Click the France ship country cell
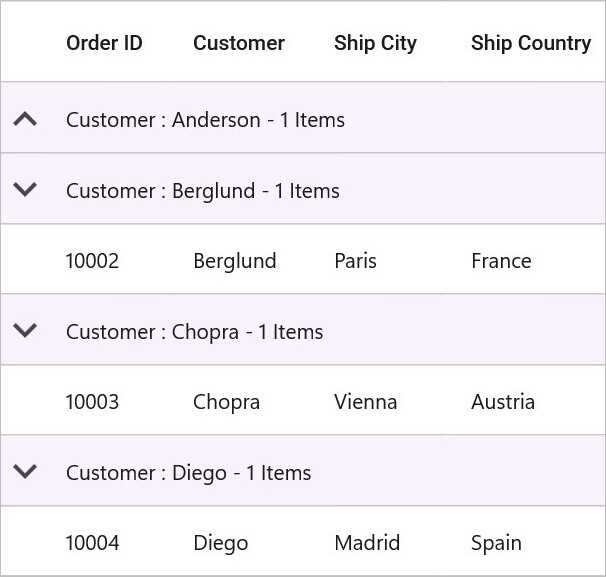This screenshot has height=577, width=606. pyautogui.click(x=501, y=261)
